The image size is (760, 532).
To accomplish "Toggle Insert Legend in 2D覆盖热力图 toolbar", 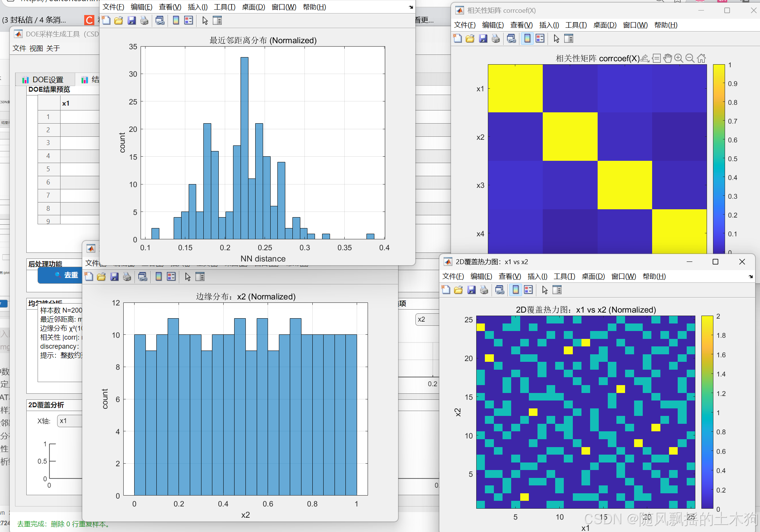I will pyautogui.click(x=528, y=290).
